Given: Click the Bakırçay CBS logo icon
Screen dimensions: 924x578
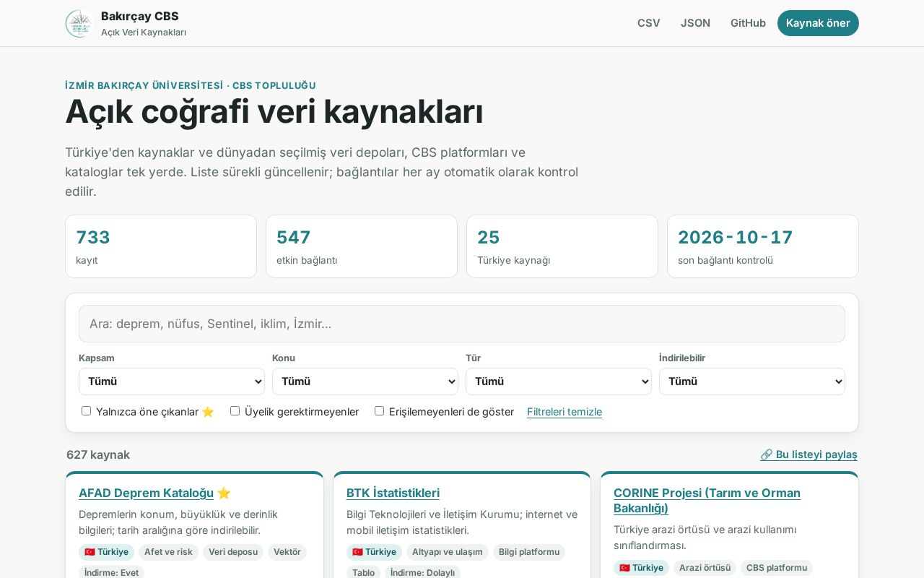Looking at the screenshot, I should coord(79,23).
